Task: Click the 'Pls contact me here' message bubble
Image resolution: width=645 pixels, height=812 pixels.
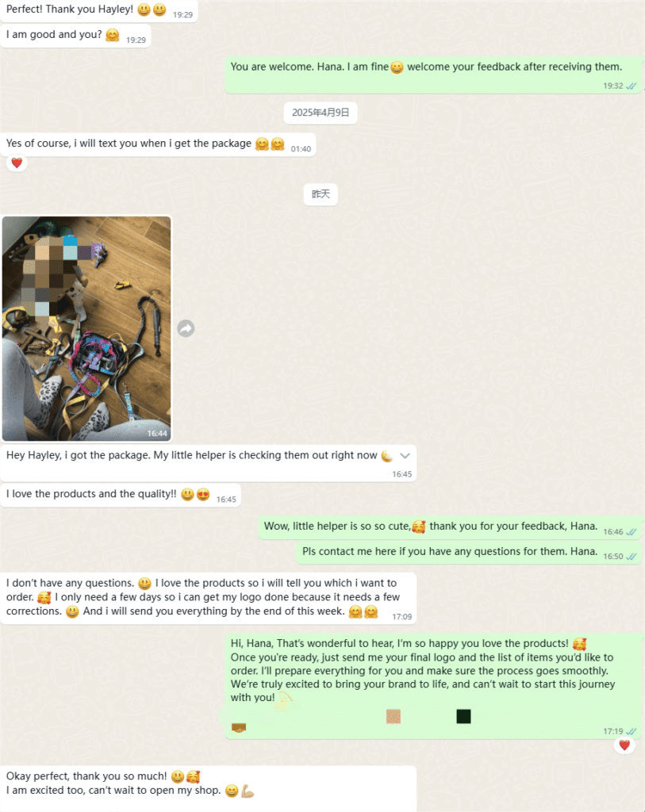Action: (469, 552)
